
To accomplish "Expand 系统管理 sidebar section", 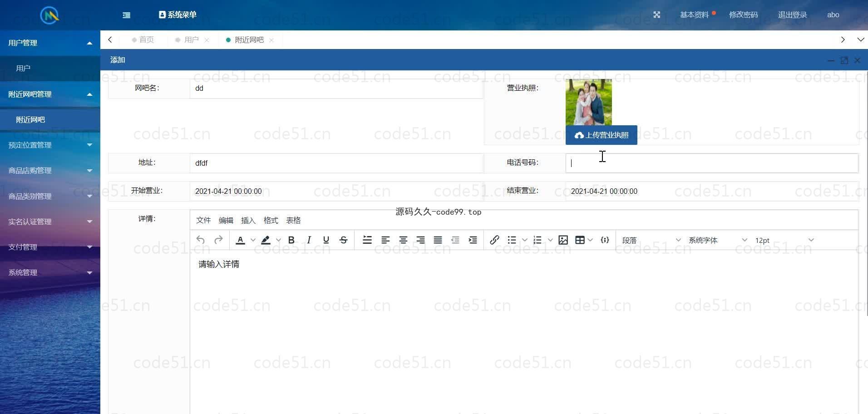I will (50, 272).
